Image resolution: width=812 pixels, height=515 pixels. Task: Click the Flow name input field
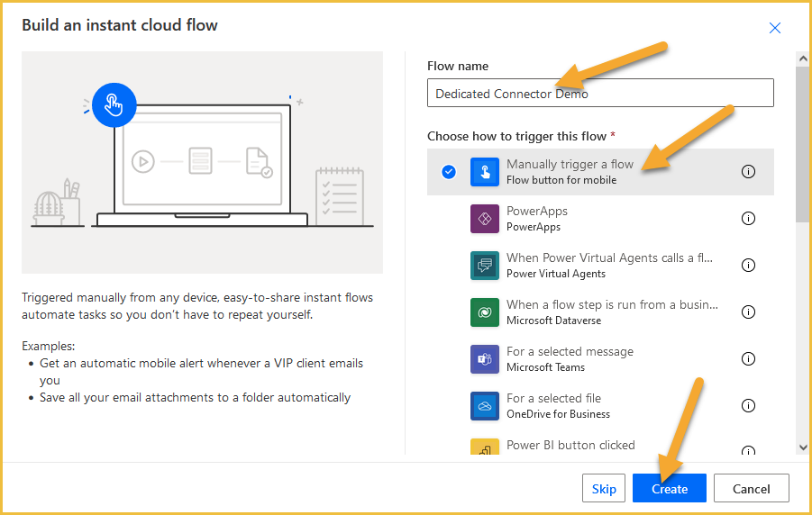[600, 93]
